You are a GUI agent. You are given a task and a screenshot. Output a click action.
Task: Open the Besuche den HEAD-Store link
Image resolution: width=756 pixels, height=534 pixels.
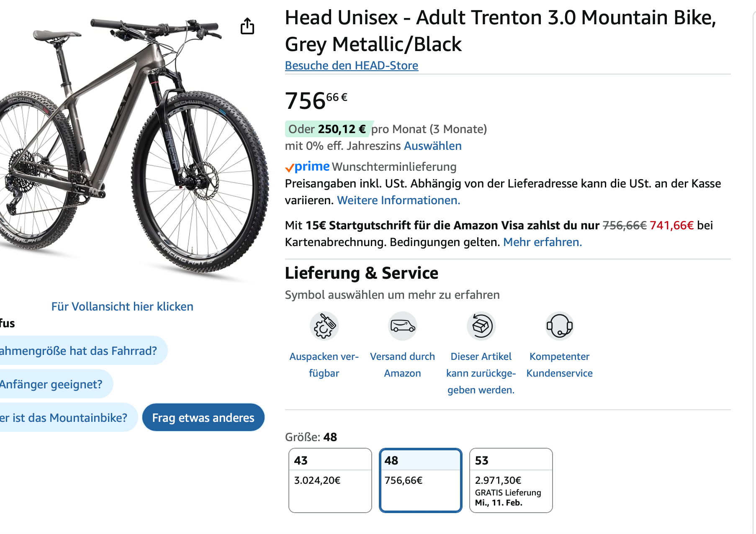pyautogui.click(x=351, y=66)
